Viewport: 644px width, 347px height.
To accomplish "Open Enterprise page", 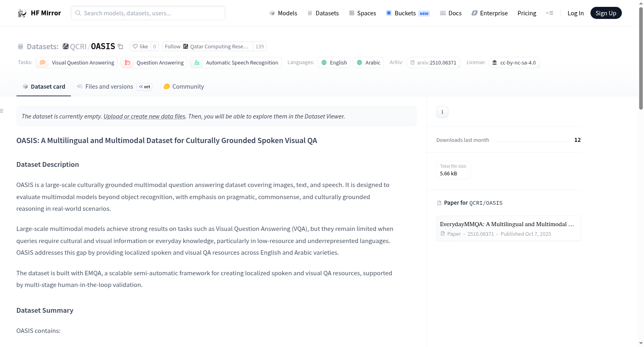I will [x=489, y=13].
